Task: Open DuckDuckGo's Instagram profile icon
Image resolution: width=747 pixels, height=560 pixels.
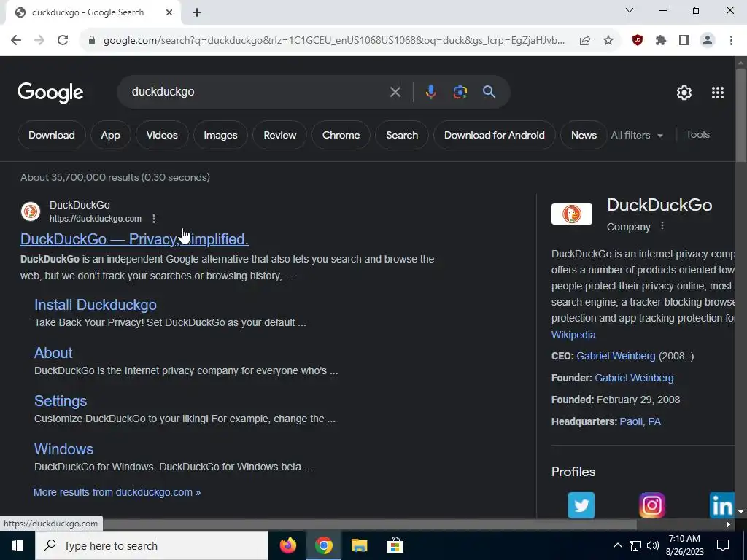Action: coord(651,505)
